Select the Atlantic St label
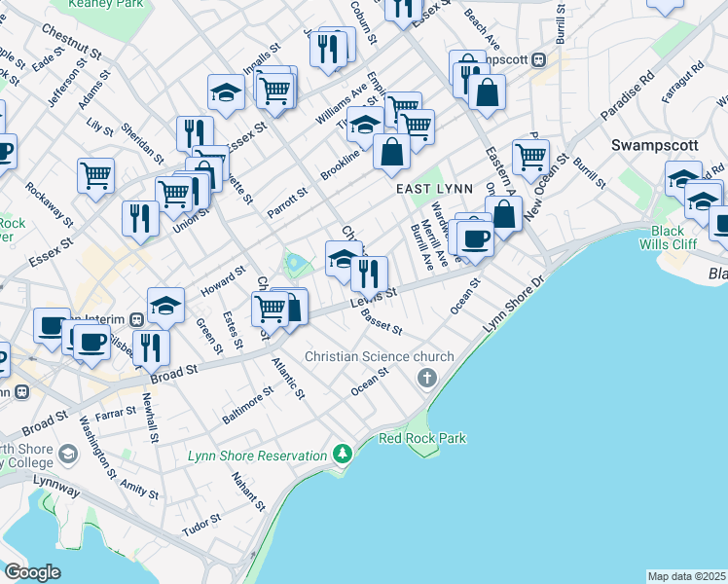 point(288,379)
